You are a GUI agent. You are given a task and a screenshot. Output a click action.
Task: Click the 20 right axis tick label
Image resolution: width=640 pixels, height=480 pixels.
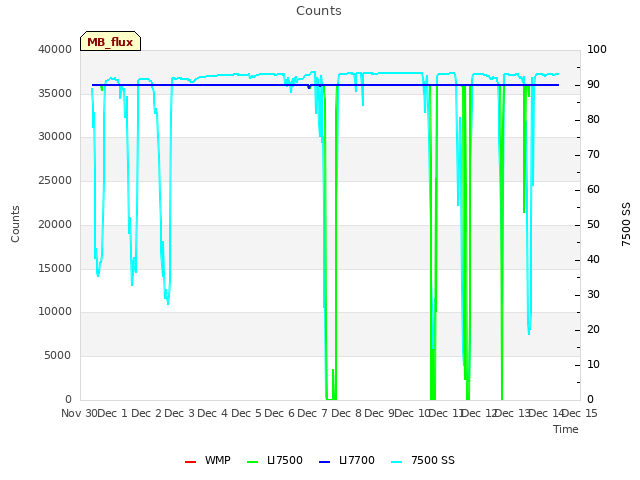tap(593, 329)
